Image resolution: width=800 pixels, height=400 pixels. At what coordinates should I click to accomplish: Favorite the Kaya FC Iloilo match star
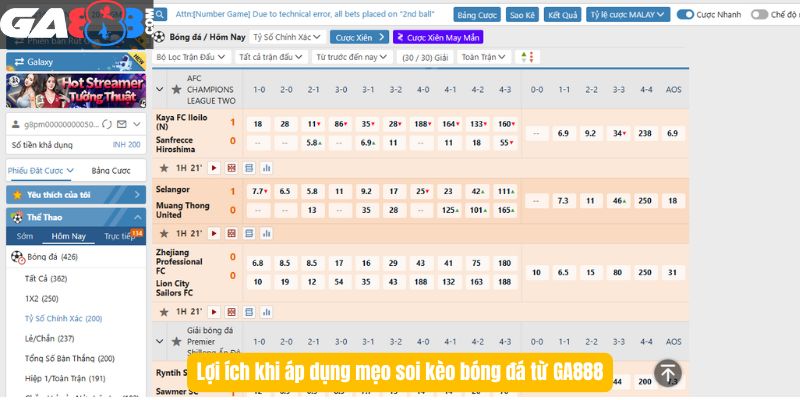click(x=164, y=168)
